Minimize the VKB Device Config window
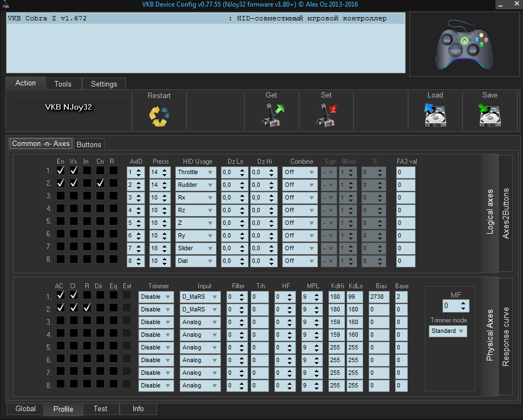 (x=500, y=5)
